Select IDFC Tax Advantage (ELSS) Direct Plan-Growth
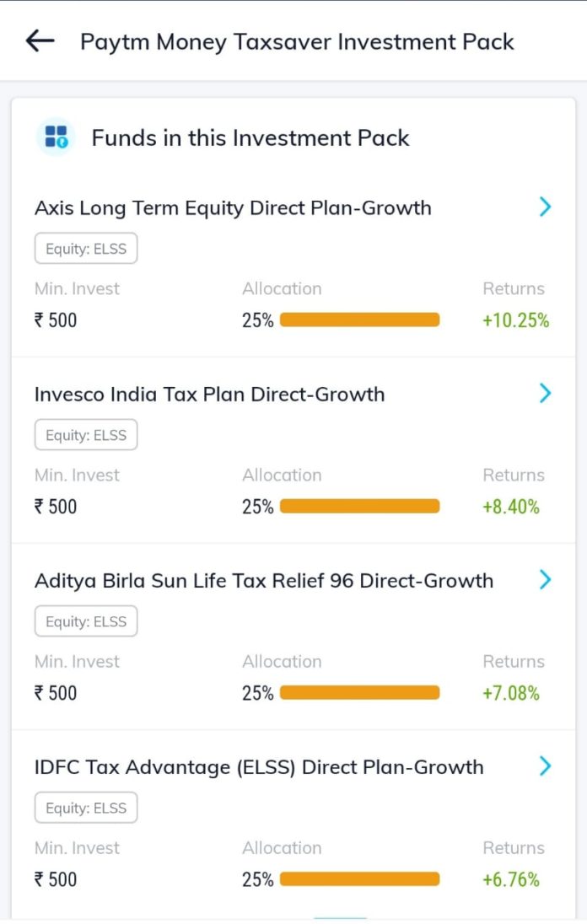587x924 pixels. pyautogui.click(x=259, y=767)
